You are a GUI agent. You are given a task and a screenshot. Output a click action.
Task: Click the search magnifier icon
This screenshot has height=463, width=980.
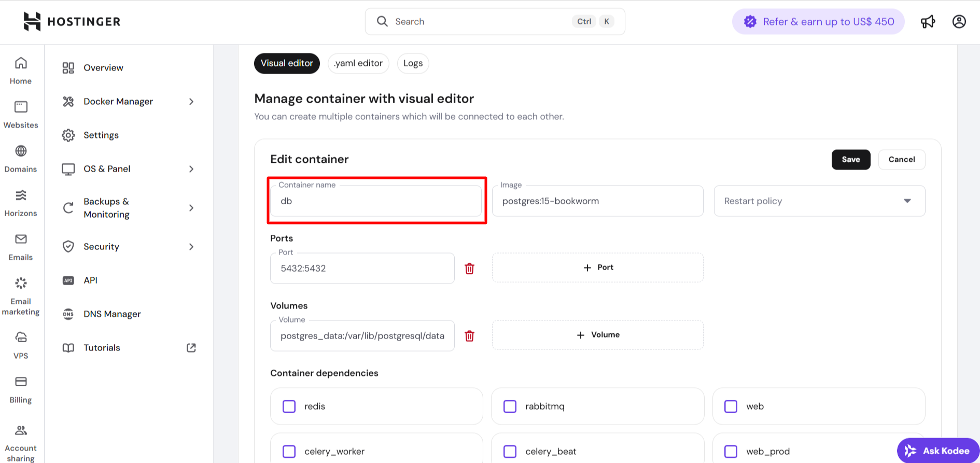[x=382, y=21]
